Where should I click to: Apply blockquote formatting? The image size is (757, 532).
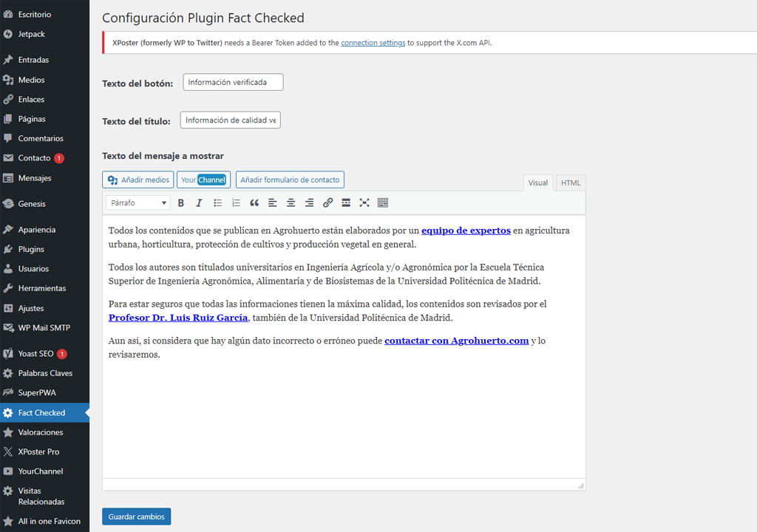[x=254, y=202]
